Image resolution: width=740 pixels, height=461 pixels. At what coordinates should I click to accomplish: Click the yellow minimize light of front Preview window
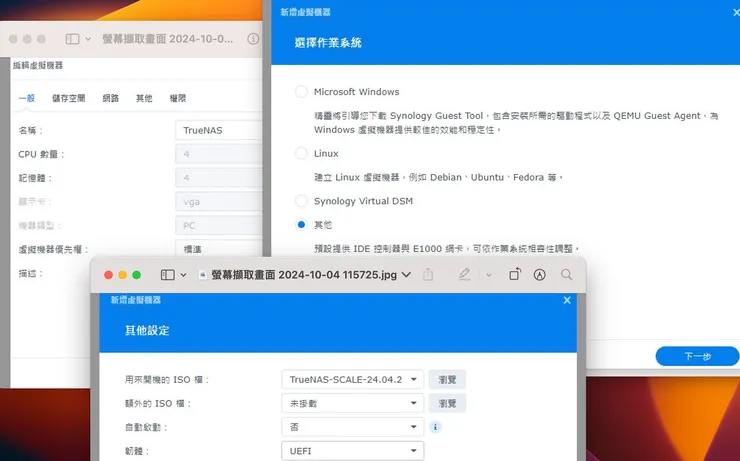(122, 275)
